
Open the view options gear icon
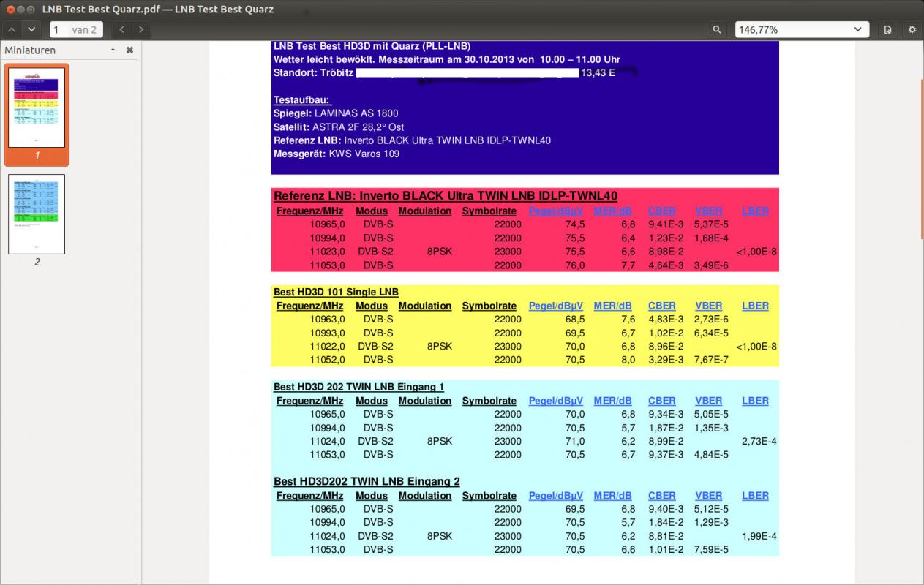pos(912,30)
